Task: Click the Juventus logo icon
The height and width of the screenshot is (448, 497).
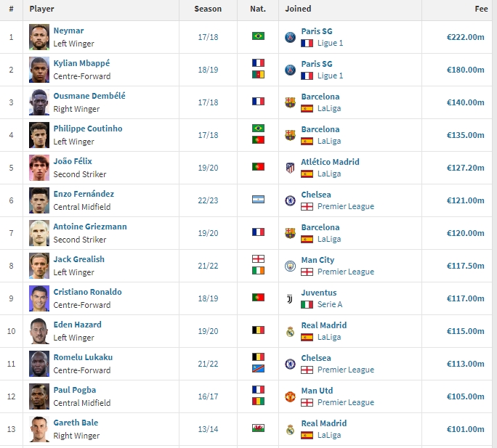Action: [x=290, y=298]
